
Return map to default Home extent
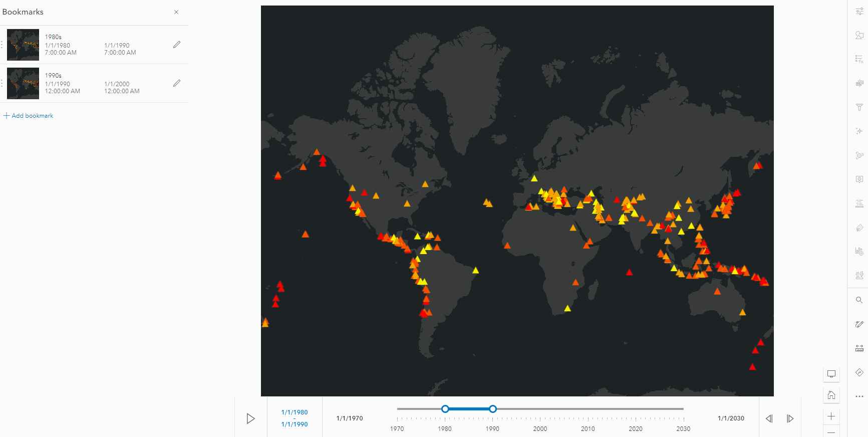(x=831, y=395)
